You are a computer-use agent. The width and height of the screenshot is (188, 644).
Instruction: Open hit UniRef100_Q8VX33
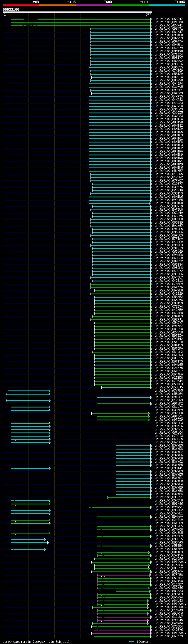point(169,38)
